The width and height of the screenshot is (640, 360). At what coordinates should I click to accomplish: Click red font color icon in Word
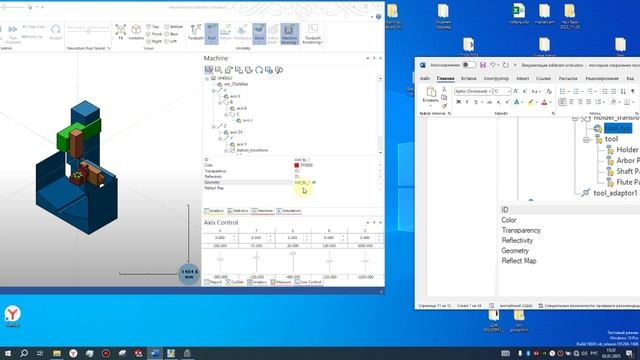coord(544,102)
